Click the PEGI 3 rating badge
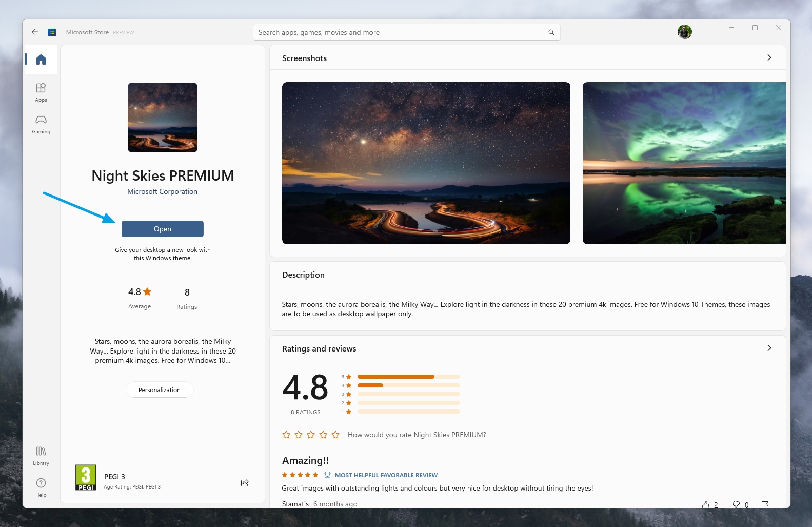This screenshot has width=812, height=527. (x=86, y=478)
